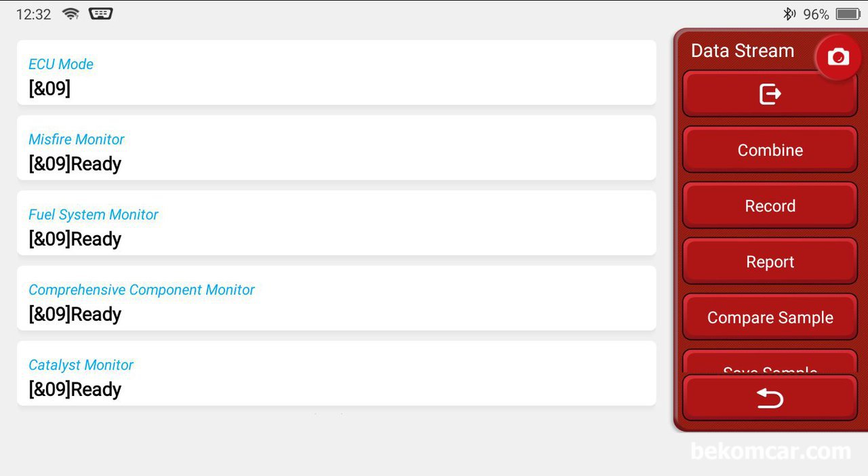Tap the Bluetooth status icon
868x476 pixels.
click(789, 14)
